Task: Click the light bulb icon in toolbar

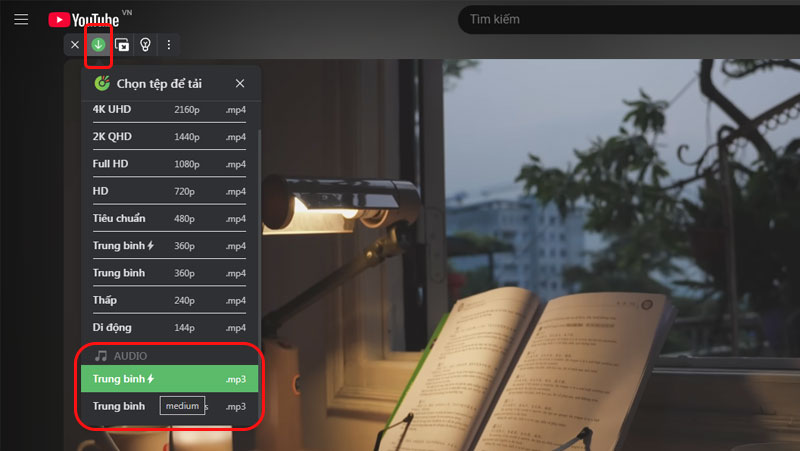Action: pyautogui.click(x=145, y=45)
